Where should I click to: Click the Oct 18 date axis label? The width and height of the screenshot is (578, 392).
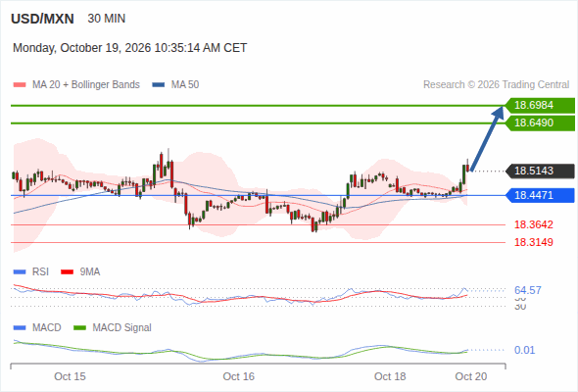tap(390, 376)
